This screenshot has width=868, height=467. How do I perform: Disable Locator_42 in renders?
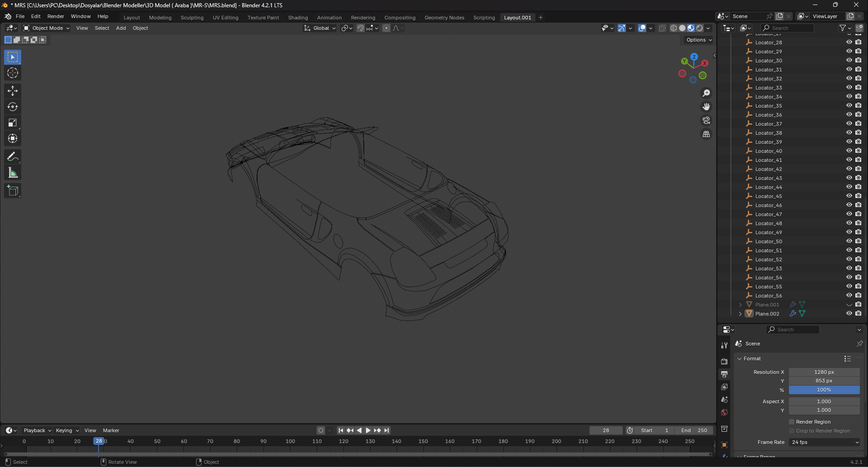[859, 169]
